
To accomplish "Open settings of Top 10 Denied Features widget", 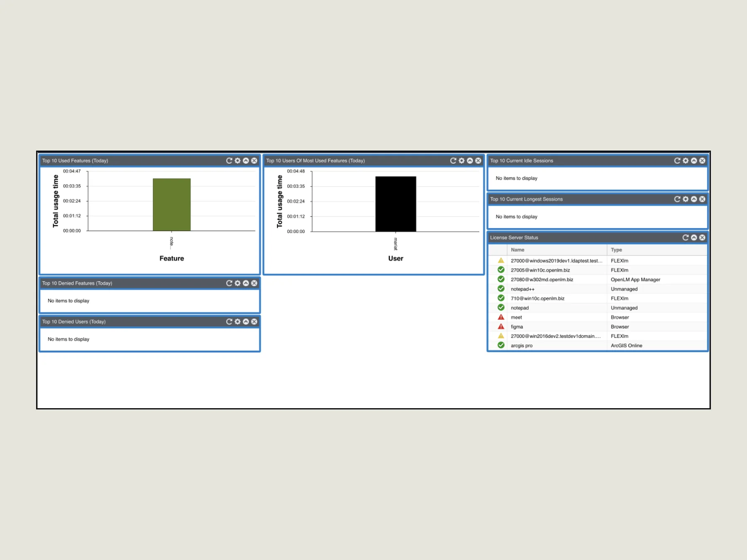I will (237, 283).
